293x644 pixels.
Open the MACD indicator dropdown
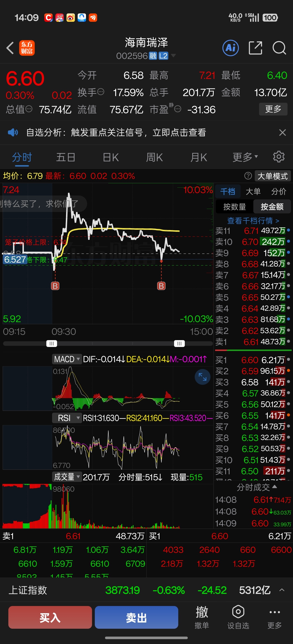coord(67,359)
